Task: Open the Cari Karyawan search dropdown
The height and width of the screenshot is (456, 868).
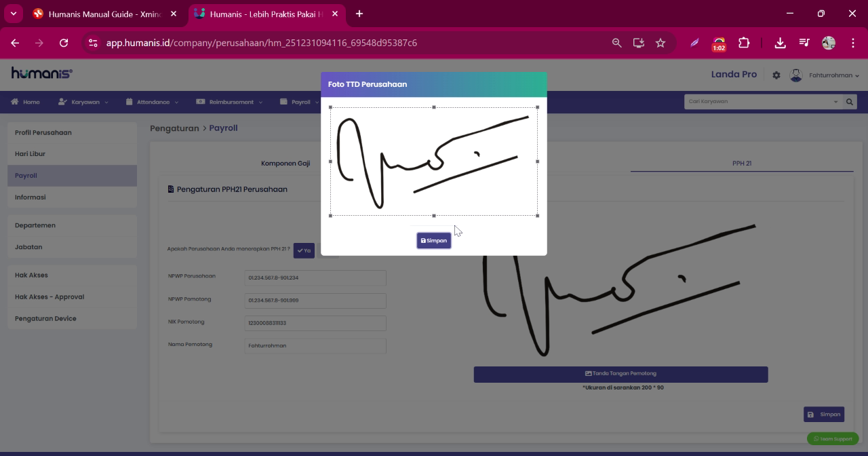Action: pyautogui.click(x=763, y=102)
